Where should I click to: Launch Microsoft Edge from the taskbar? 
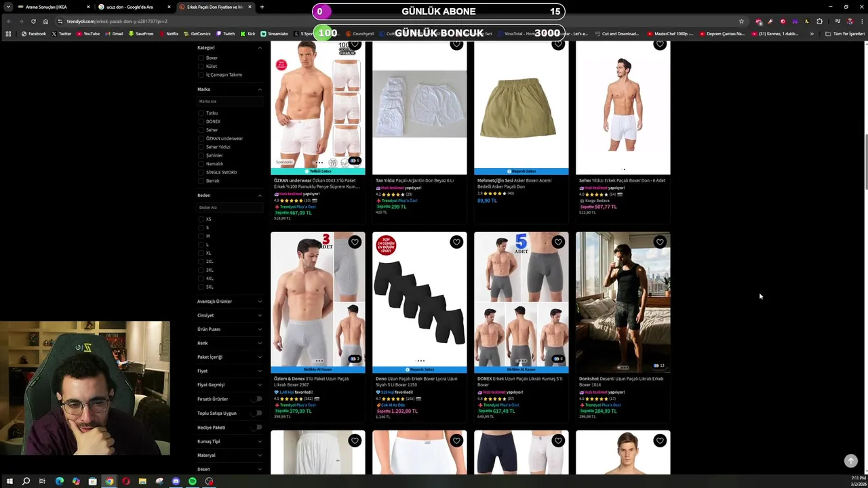[59, 481]
